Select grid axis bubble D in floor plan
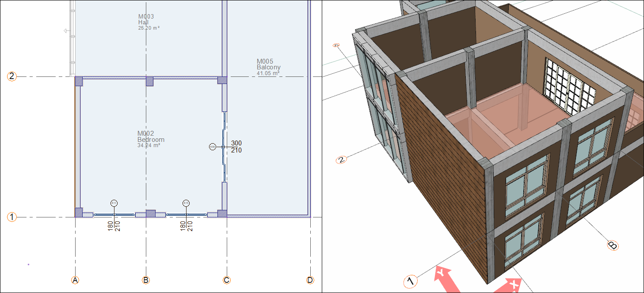 (311, 280)
